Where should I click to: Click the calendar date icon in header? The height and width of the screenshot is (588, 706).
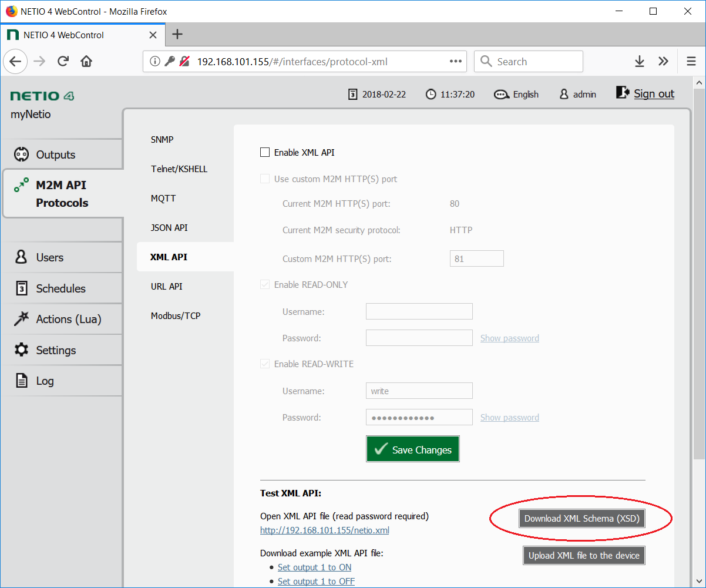pos(352,94)
